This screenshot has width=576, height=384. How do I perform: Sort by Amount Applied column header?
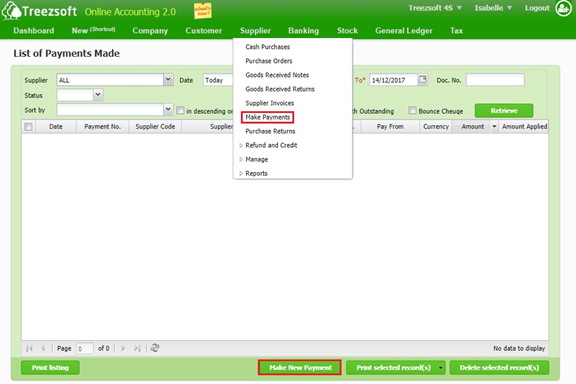[x=524, y=126]
